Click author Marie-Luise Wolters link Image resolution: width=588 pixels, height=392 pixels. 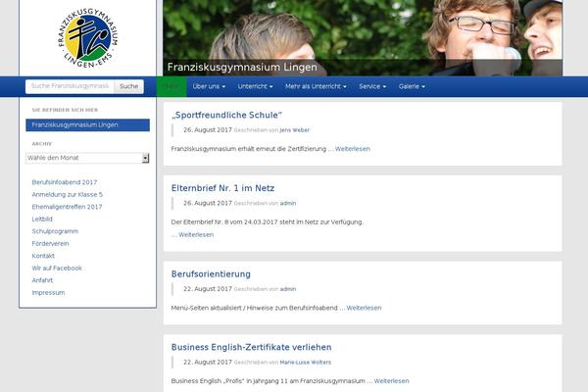point(306,363)
